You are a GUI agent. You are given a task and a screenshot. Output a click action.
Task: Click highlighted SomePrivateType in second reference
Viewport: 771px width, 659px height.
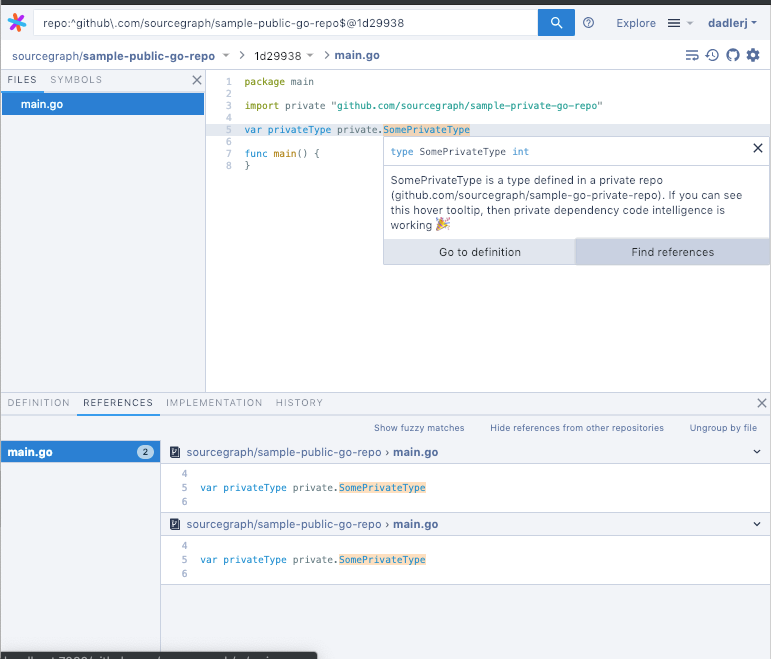[382, 560]
